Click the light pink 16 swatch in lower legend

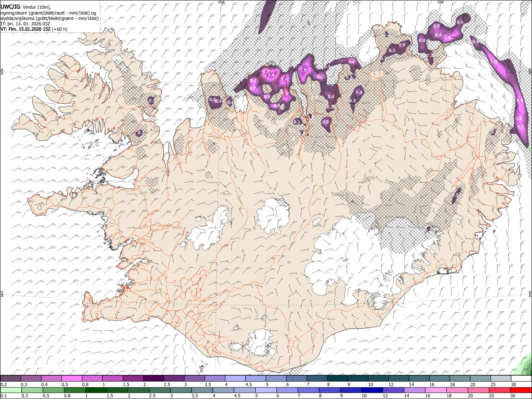click(x=436, y=390)
